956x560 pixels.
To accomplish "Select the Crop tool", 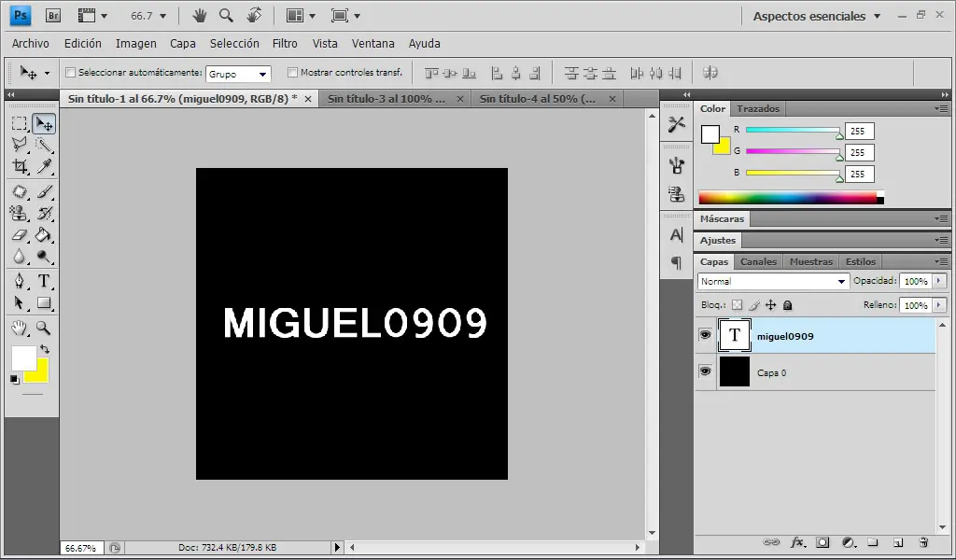I will (20, 166).
